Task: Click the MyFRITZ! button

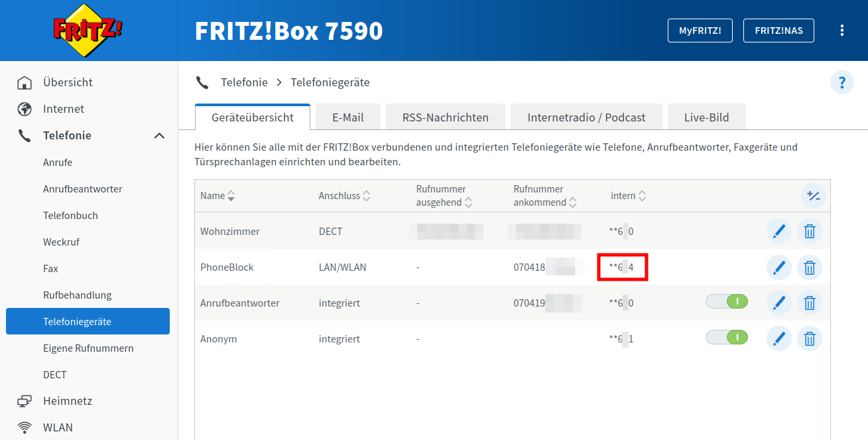Action: (700, 31)
